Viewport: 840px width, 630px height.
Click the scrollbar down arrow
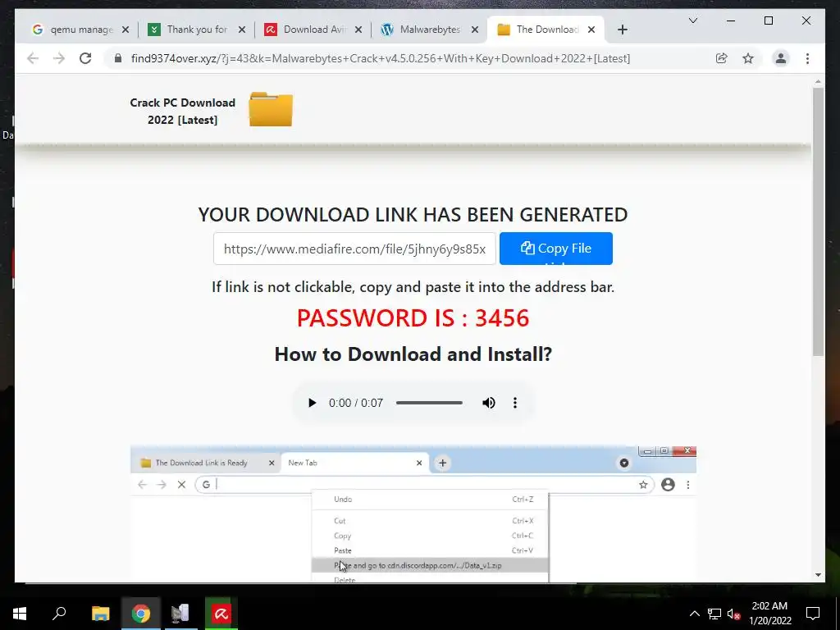pos(818,575)
